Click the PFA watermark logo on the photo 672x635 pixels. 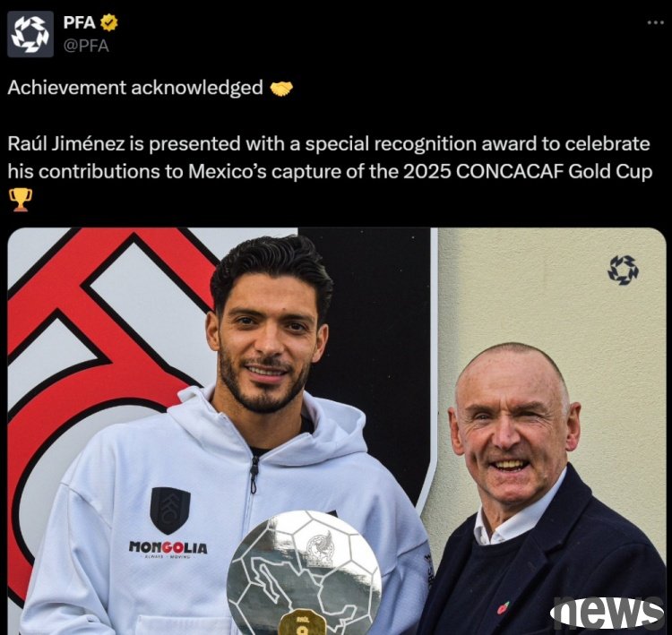click(x=623, y=270)
